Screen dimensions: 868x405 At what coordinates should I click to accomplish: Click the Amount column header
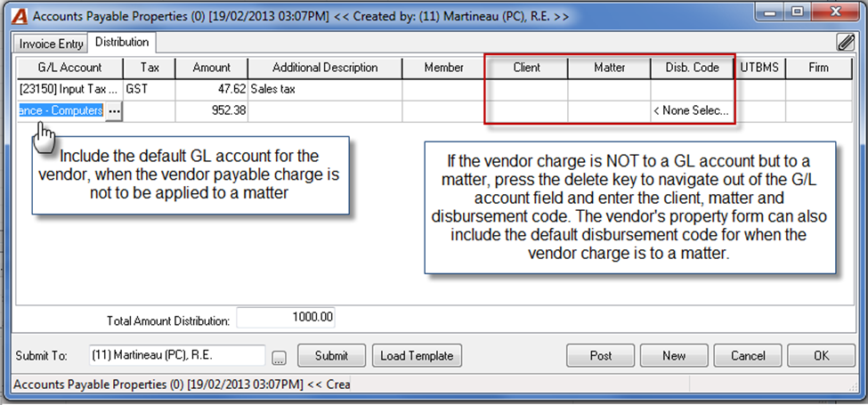pos(212,68)
